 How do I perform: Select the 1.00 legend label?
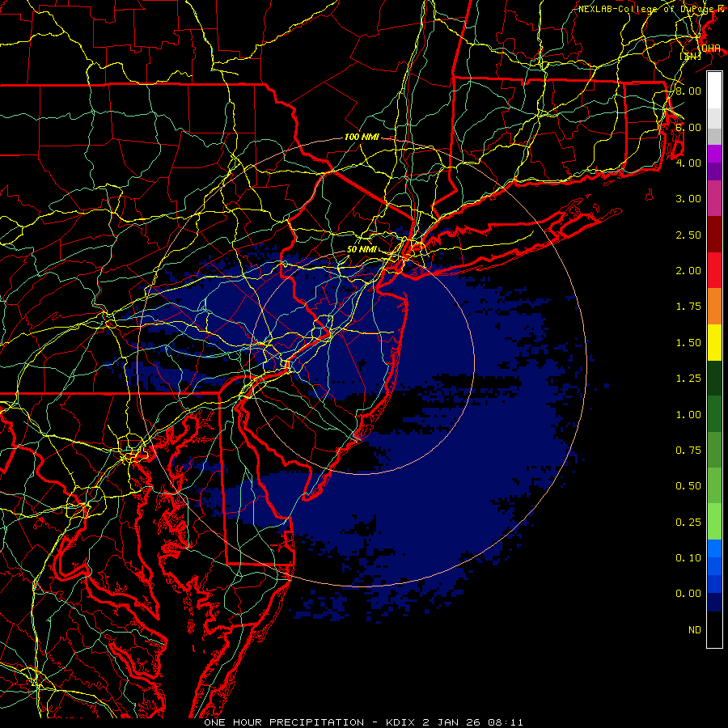click(x=688, y=415)
